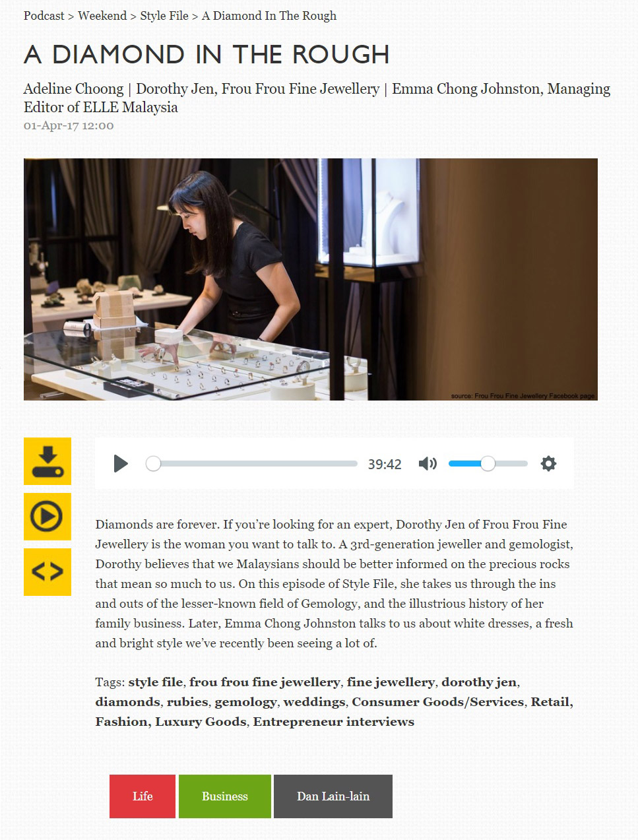
Task: Play the podcast audio
Action: tap(121, 464)
